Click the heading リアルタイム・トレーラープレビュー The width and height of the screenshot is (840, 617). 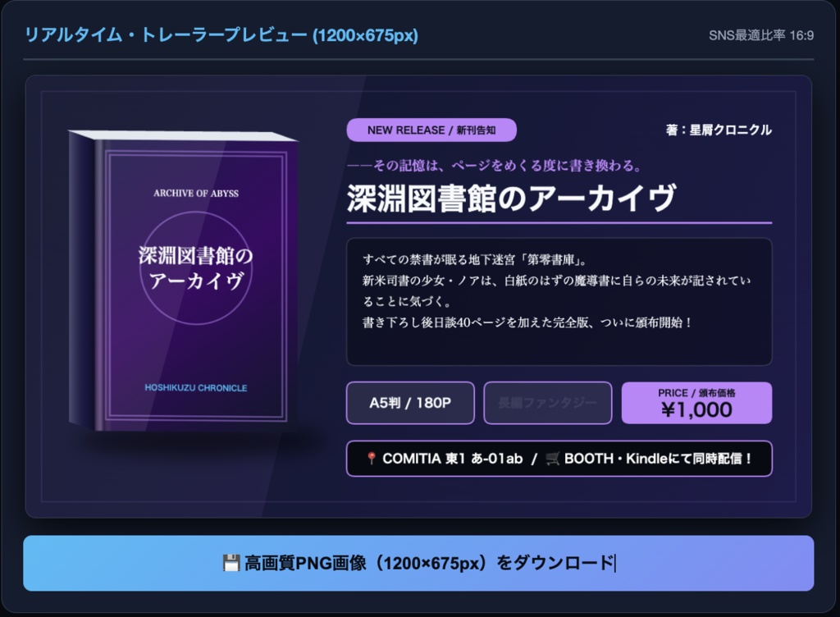221,35
